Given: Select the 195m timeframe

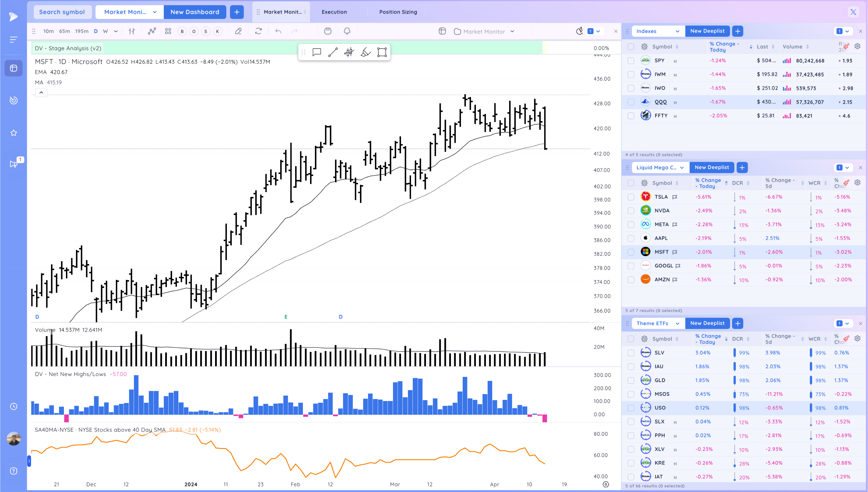Looking at the screenshot, I should [x=82, y=31].
